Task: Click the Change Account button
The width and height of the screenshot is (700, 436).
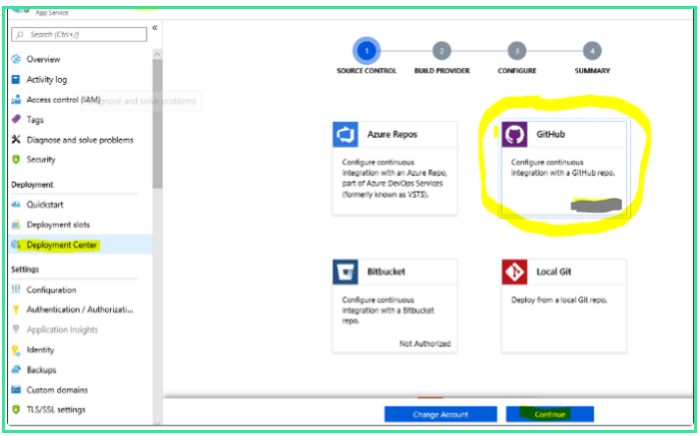Action: (441, 414)
